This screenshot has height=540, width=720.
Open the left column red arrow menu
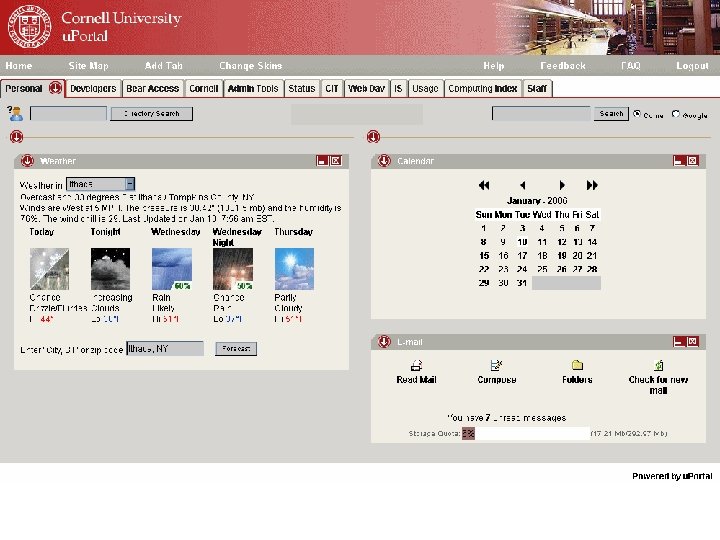coord(17,137)
